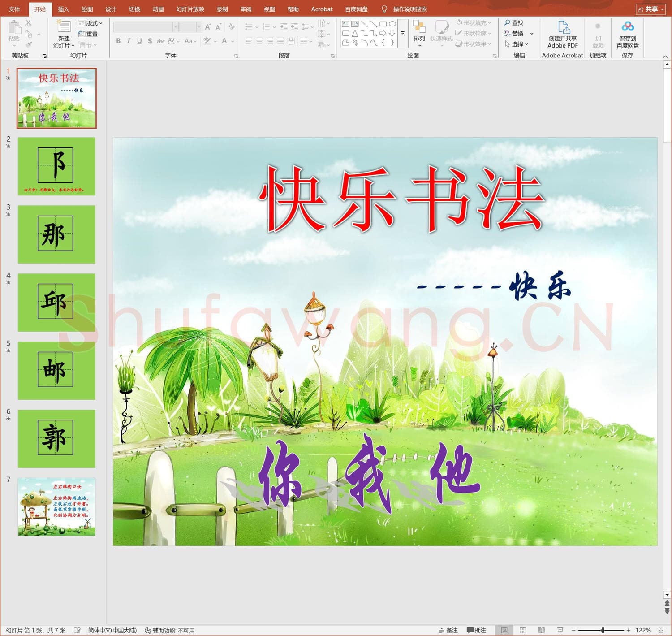Toggle text Shadow formatting

(150, 41)
